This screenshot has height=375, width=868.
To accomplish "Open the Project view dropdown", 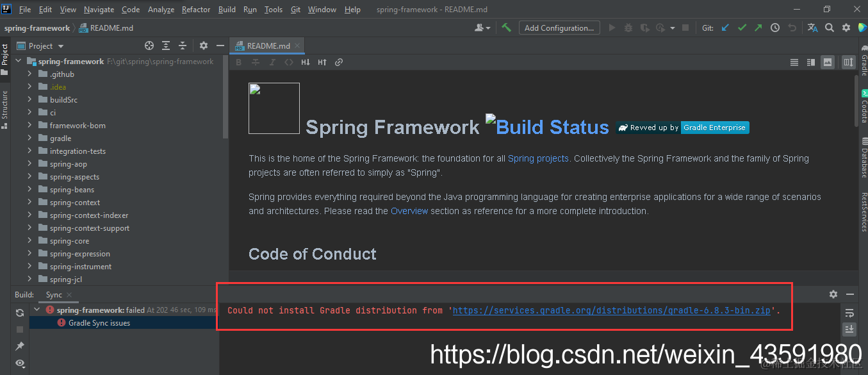I will pyautogui.click(x=40, y=46).
